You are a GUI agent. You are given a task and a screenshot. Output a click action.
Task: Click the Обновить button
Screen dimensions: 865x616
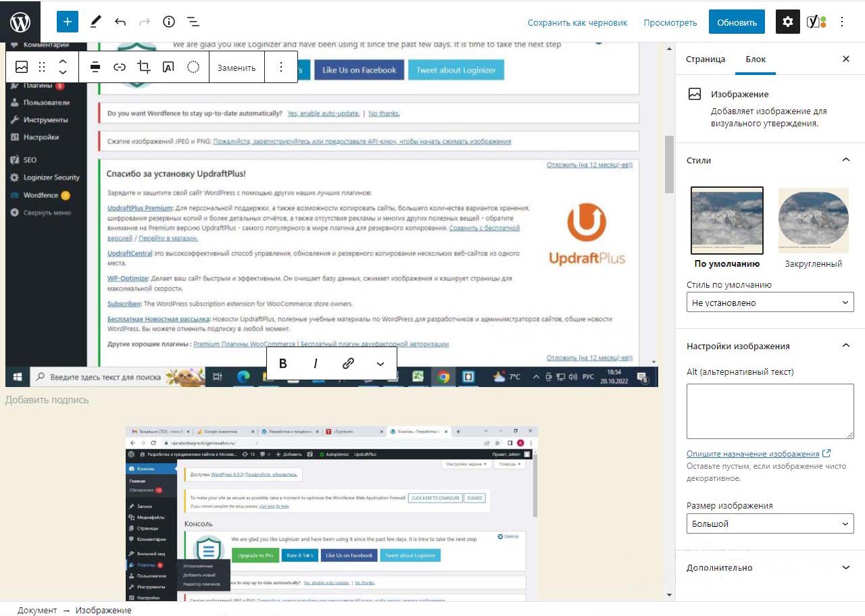click(x=737, y=22)
